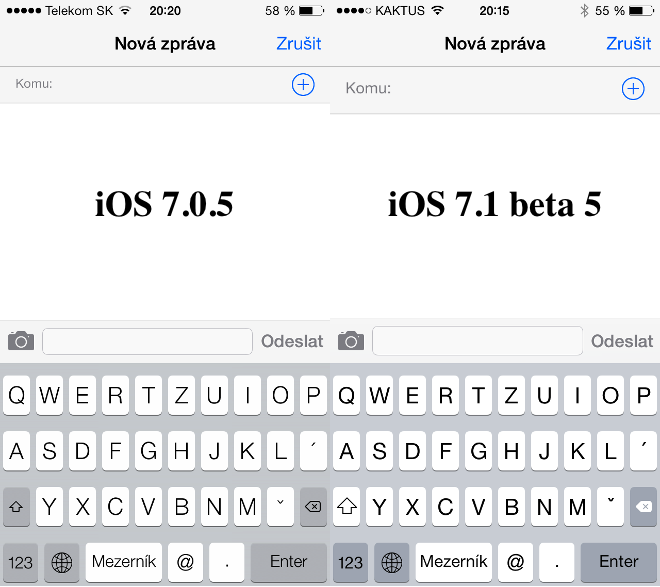
Task: Tap the camera icon on the iOS 7.0.5 screen
Action: tap(20, 341)
